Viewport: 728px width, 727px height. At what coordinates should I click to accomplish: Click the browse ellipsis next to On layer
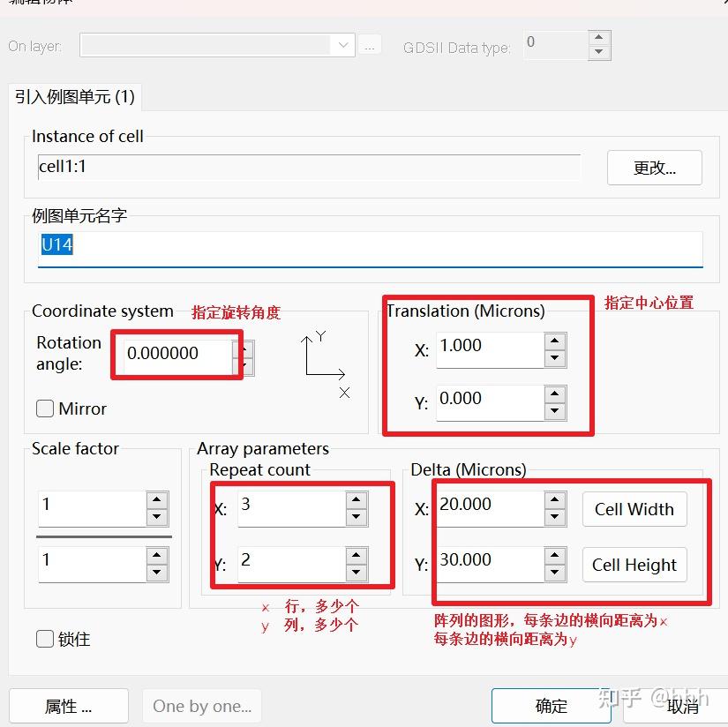tap(370, 46)
